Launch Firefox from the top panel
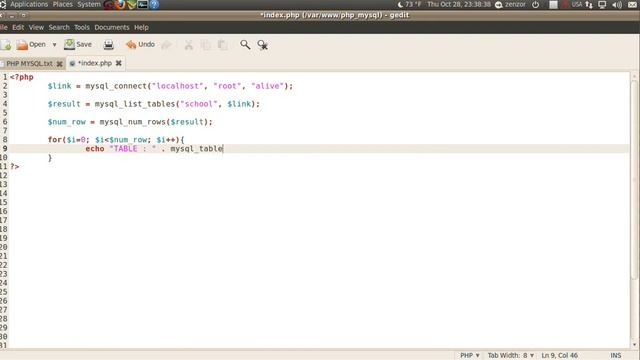 [120, 4]
